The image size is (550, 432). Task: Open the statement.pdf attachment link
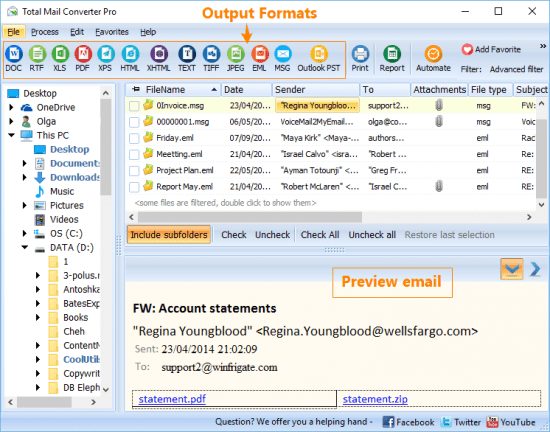172,399
